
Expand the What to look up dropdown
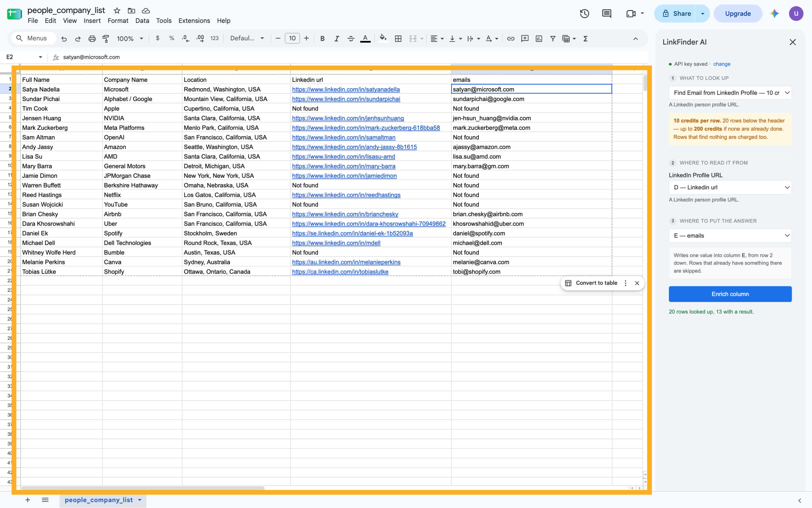click(730, 93)
